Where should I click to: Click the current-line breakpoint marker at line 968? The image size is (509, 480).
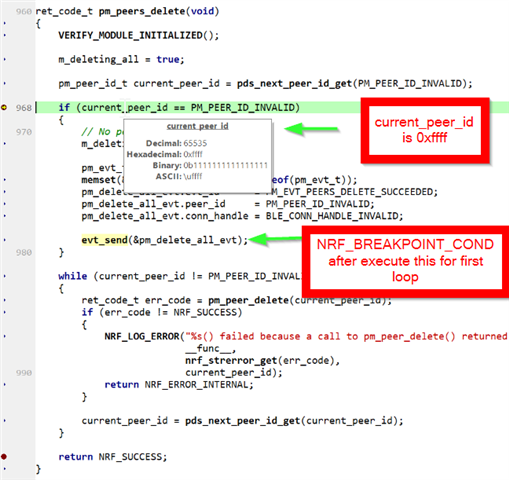[4, 108]
